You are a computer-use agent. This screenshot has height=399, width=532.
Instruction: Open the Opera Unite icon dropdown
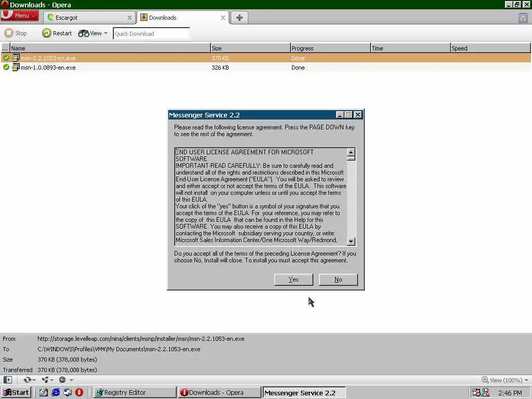click(47, 380)
